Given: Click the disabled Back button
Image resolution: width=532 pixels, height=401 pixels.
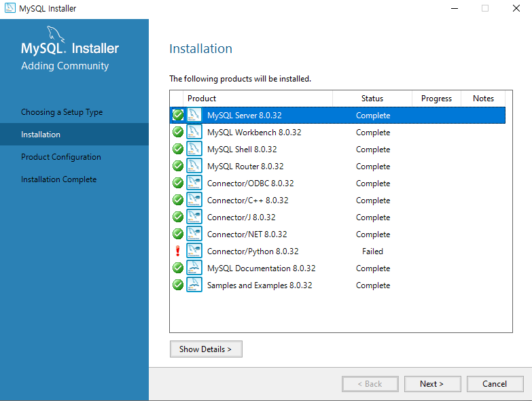Looking at the screenshot, I should click(x=370, y=384).
